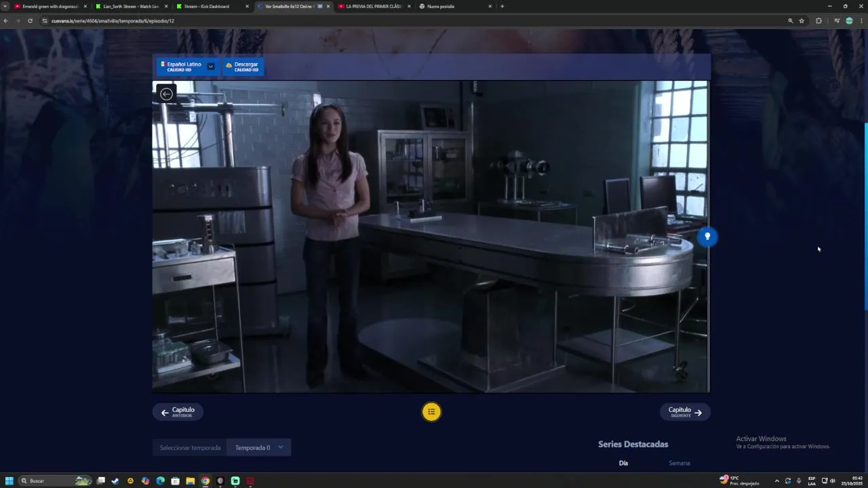The height and width of the screenshot is (488, 868).
Task: Click the Smallville video frame
Action: [x=431, y=237]
